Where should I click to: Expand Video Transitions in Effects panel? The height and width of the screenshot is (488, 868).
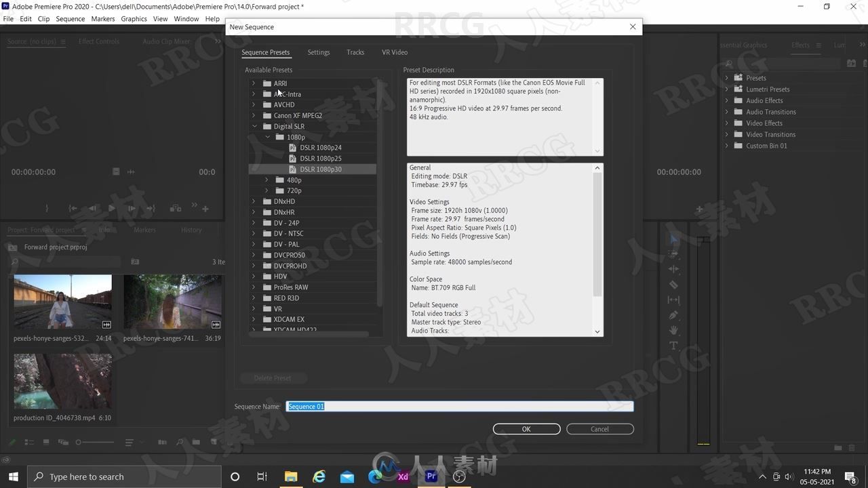coord(727,134)
